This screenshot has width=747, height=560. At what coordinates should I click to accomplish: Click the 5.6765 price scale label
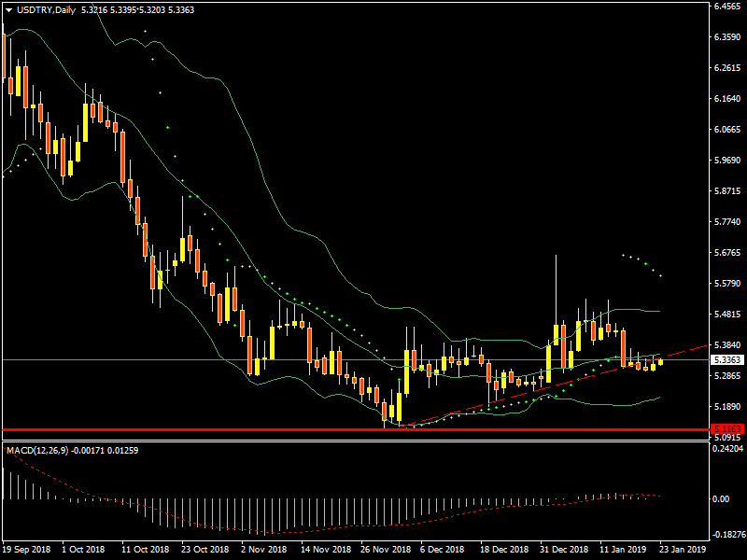(727, 253)
